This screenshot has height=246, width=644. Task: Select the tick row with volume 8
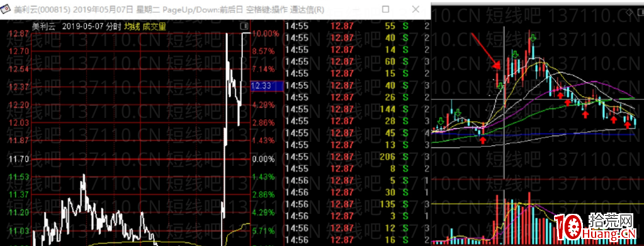(x=358, y=169)
